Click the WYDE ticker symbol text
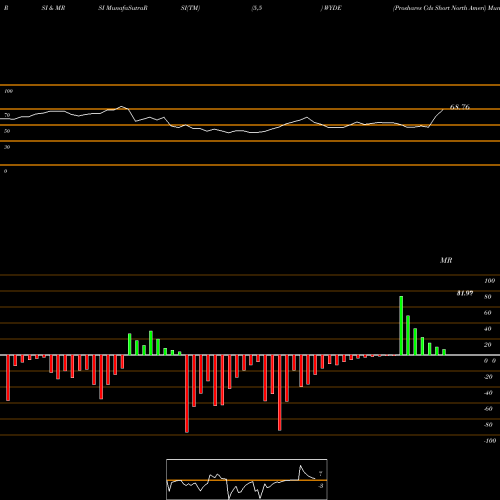Screen dimensions: 500x500 pyautogui.click(x=332, y=8)
